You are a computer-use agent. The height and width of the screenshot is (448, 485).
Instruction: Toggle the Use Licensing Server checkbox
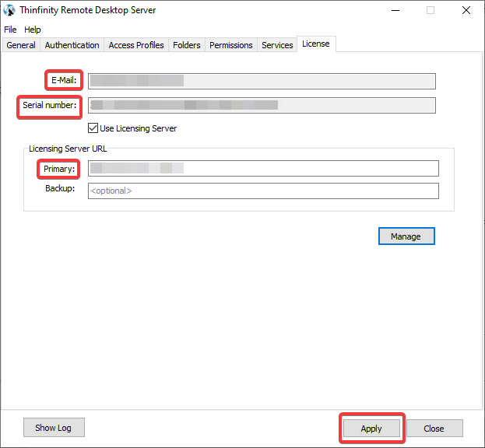click(93, 128)
